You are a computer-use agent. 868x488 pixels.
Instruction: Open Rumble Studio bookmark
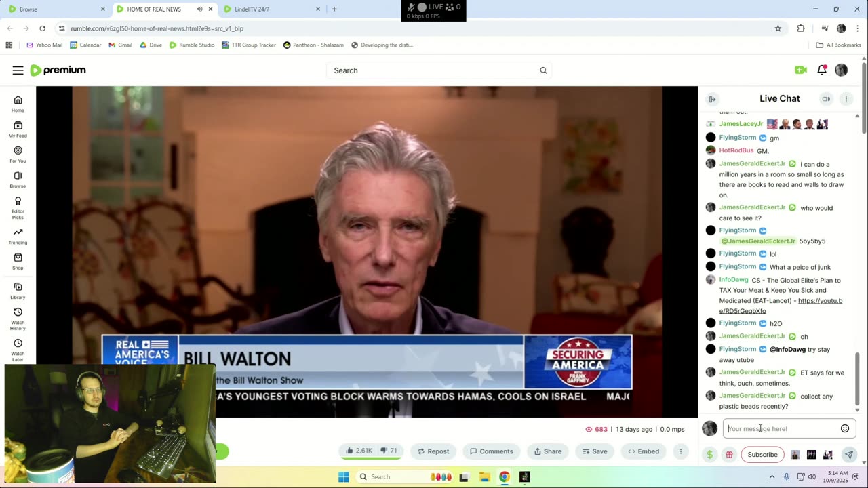click(191, 45)
